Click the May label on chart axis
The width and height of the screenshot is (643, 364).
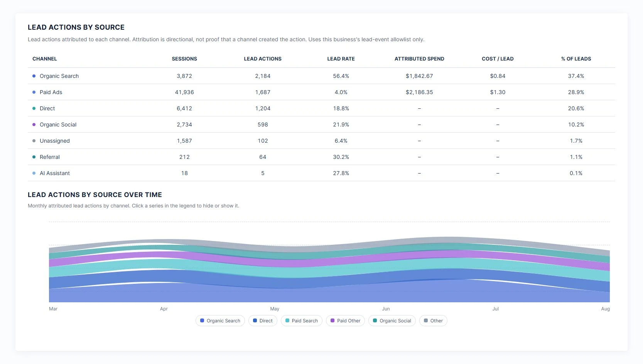coord(275,309)
